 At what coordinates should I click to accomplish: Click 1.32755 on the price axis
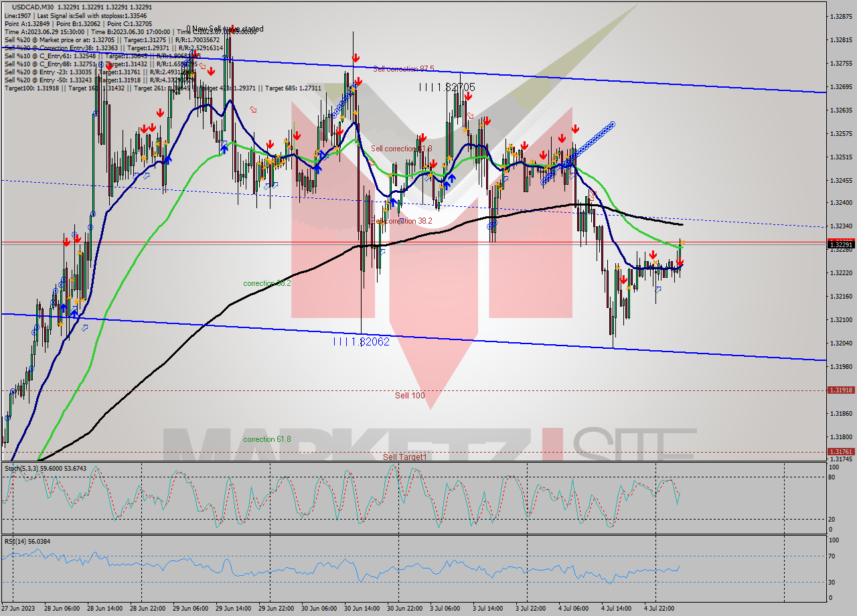click(842, 63)
